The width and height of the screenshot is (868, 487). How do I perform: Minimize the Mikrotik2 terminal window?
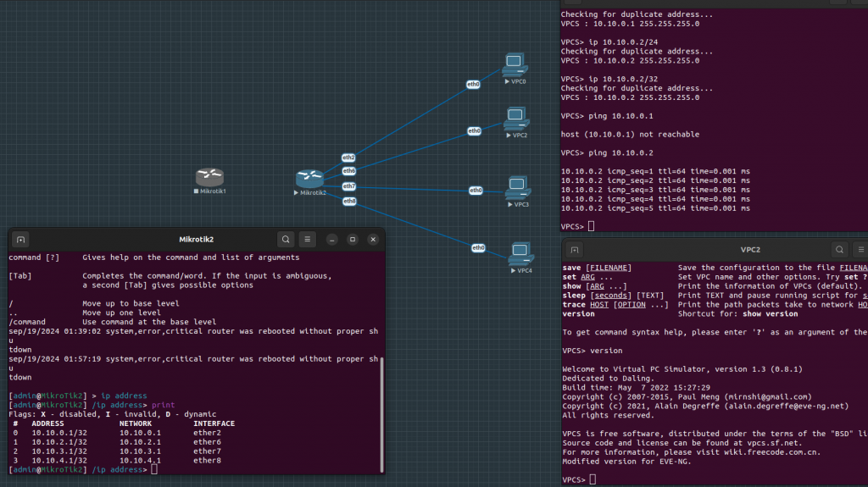(x=331, y=240)
